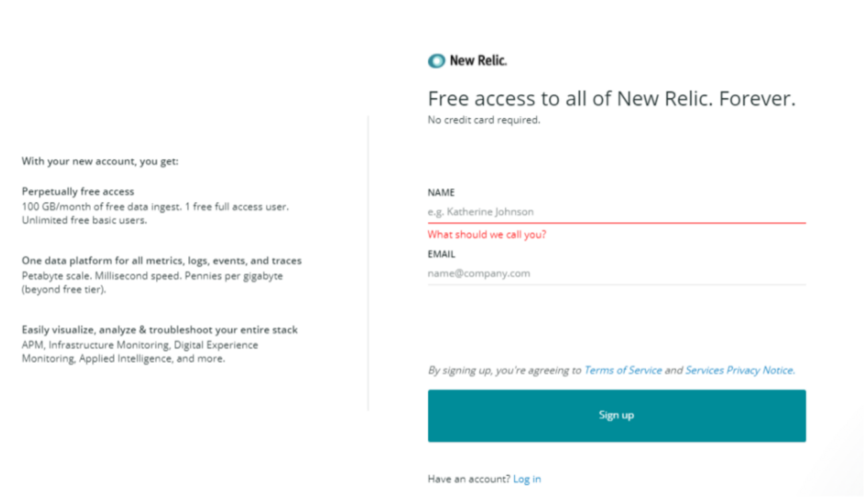Click the red "What should we call you?" error
Screen dimensions: 868x497
[x=487, y=234]
